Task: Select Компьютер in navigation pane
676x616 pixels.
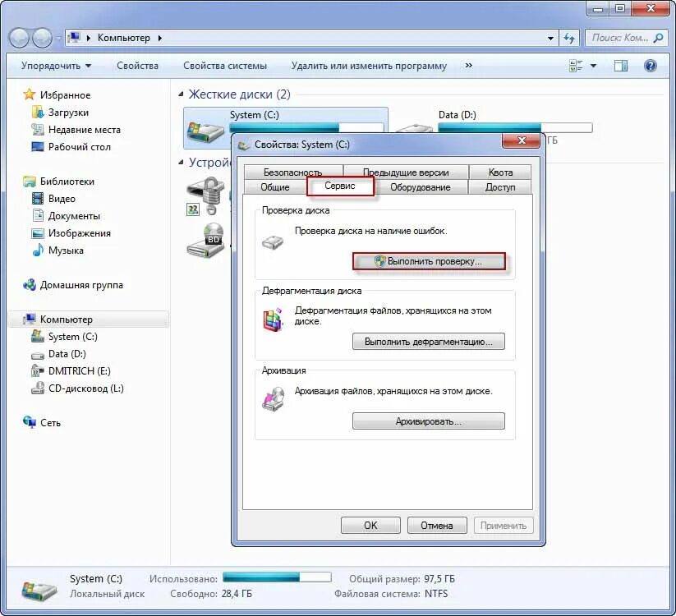Action: coord(89,319)
